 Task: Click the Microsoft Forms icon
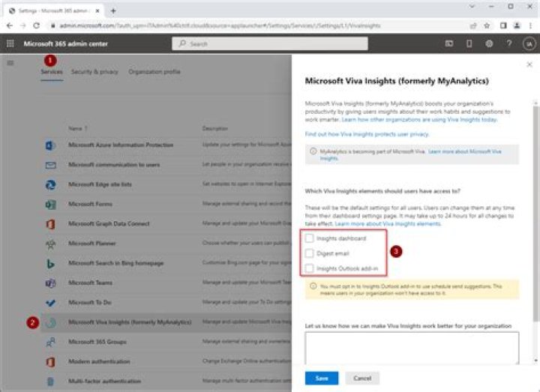point(51,204)
